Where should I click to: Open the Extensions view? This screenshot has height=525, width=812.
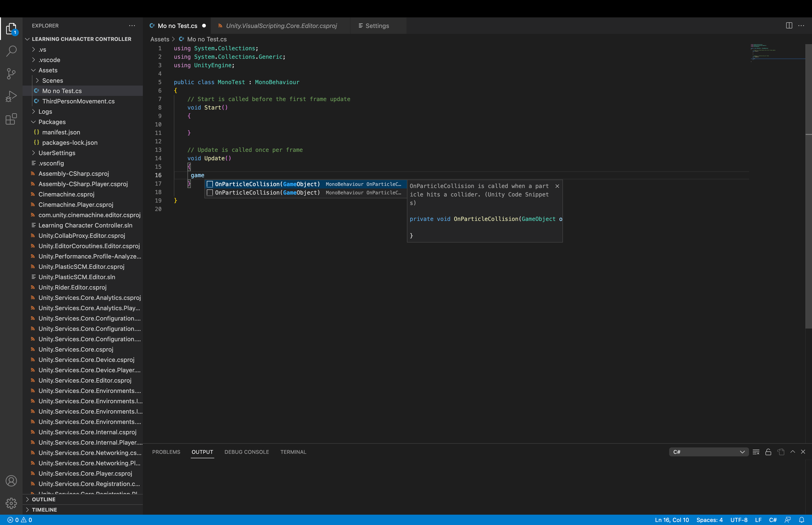(x=11, y=119)
